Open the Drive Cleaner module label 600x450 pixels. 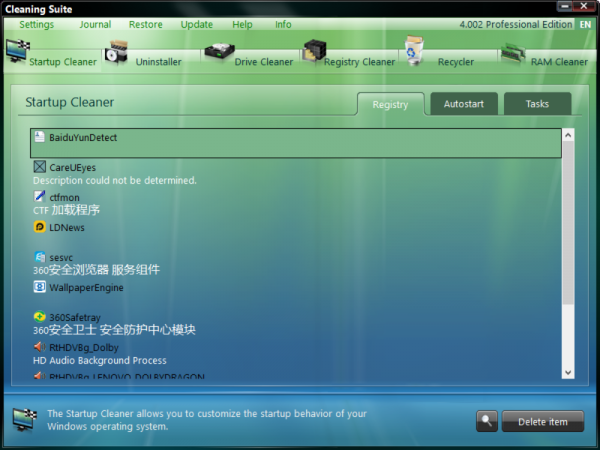pyautogui.click(x=264, y=62)
